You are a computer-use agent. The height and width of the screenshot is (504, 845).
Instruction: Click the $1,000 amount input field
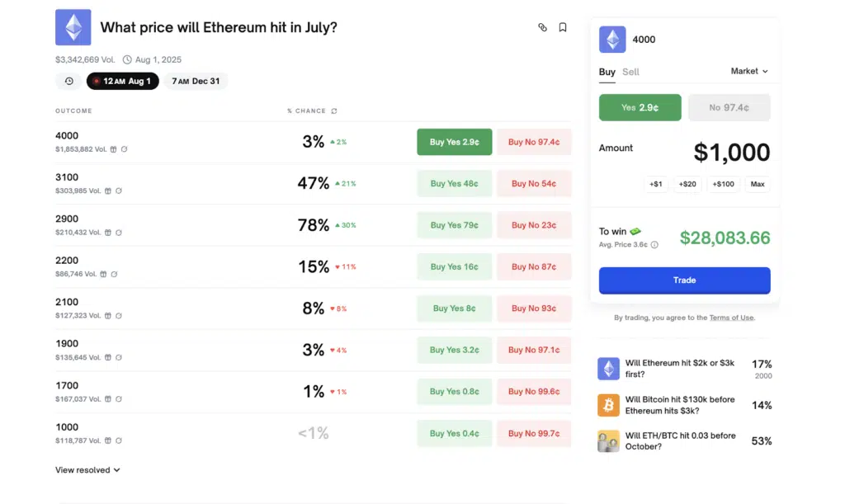point(731,153)
